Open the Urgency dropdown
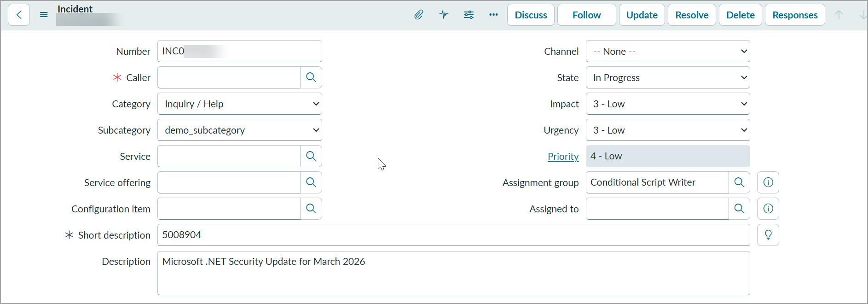This screenshot has width=868, height=304. (668, 130)
